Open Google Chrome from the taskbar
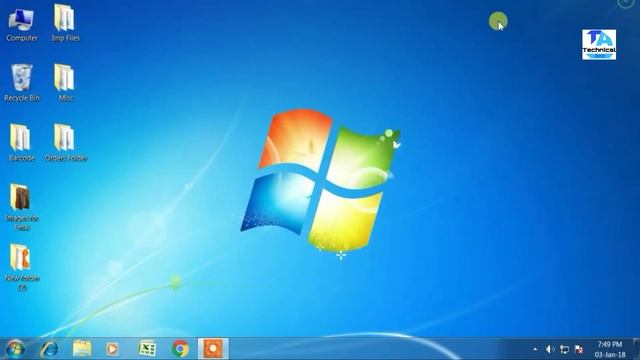This screenshot has width=640, height=360. point(180,349)
